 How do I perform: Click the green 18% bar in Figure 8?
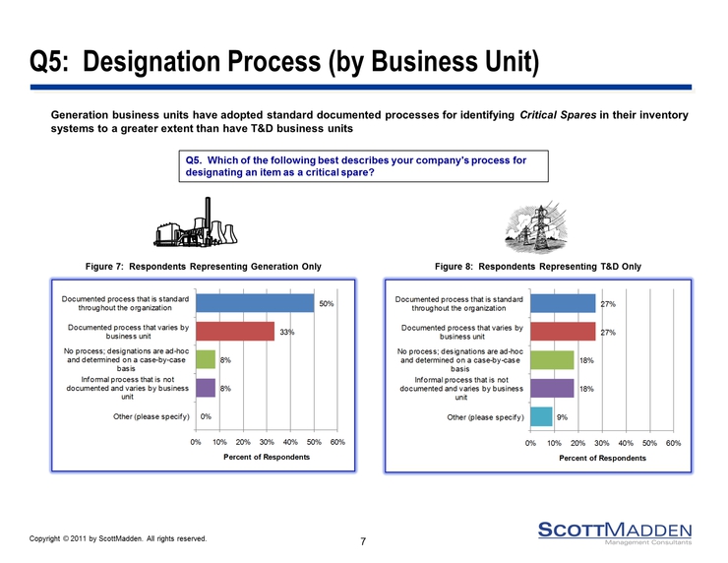pyautogui.click(x=551, y=360)
